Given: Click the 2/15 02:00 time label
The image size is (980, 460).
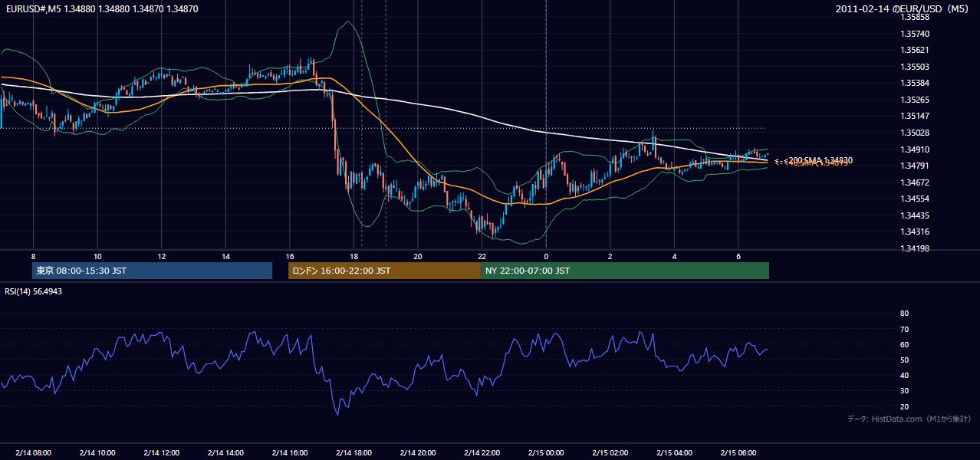Looking at the screenshot, I should (x=610, y=453).
